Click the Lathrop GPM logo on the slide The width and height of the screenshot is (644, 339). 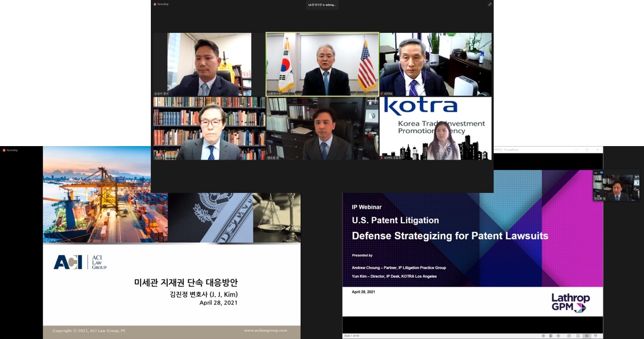(570, 303)
